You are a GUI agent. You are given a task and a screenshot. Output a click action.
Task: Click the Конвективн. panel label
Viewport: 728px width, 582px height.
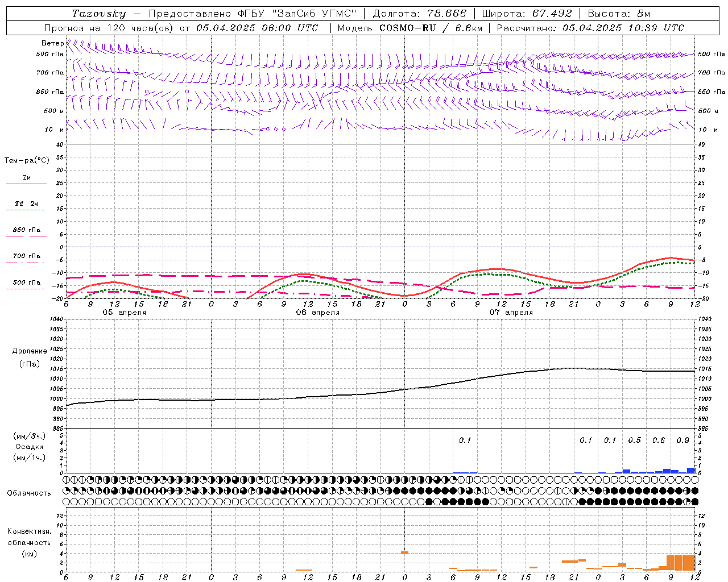(29, 531)
